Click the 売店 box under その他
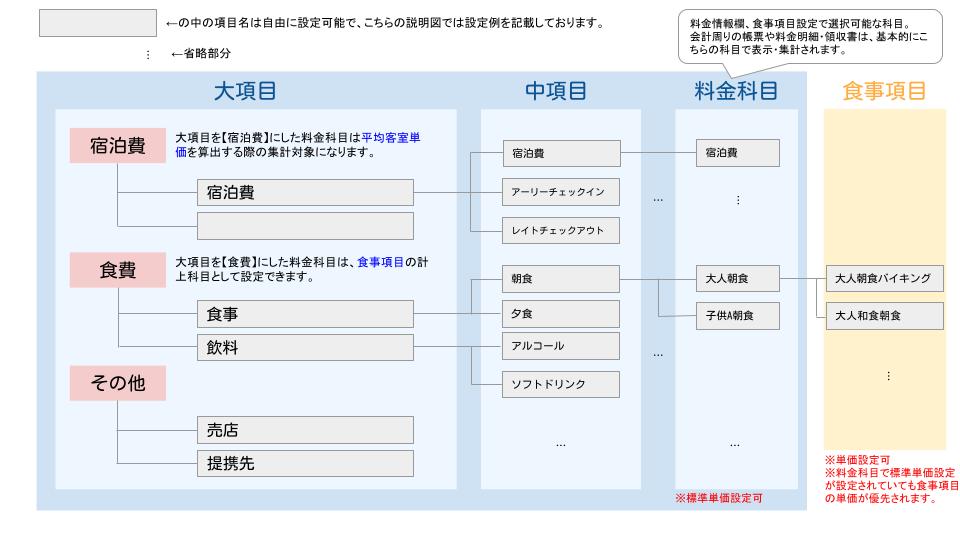960x540 pixels. 304,430
